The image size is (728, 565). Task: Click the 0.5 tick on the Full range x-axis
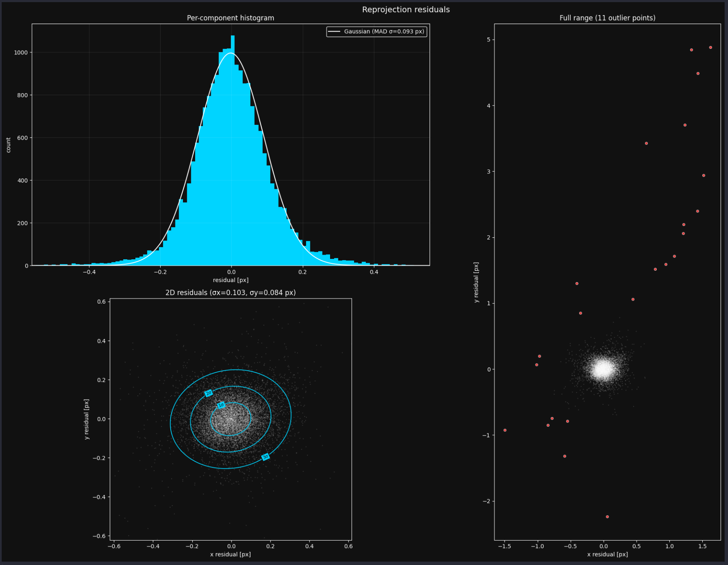637,546
